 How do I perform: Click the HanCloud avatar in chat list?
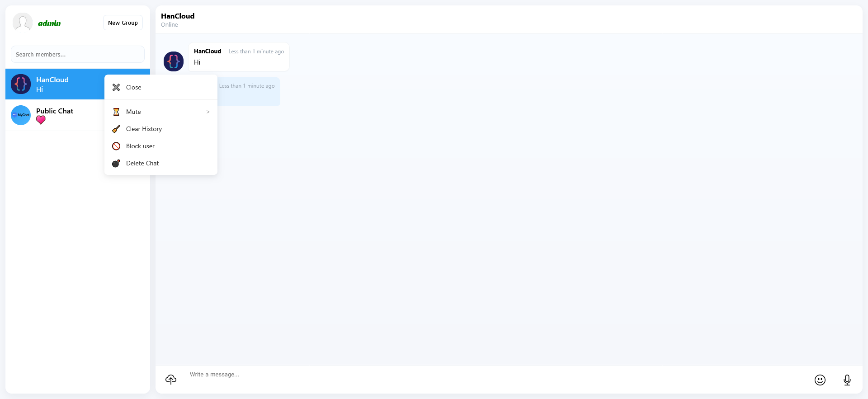pyautogui.click(x=21, y=84)
